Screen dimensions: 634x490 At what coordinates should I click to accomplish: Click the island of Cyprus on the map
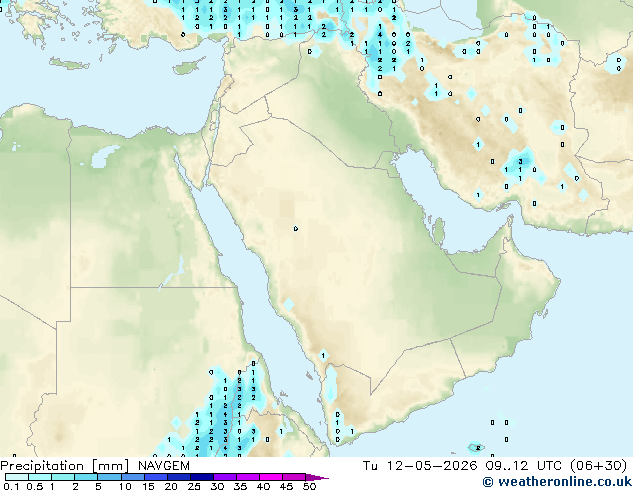(188, 67)
